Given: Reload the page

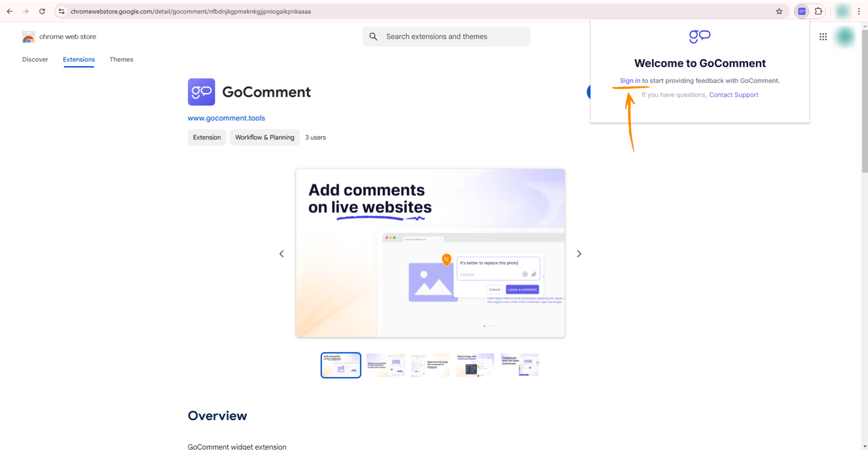Looking at the screenshot, I should tap(42, 11).
